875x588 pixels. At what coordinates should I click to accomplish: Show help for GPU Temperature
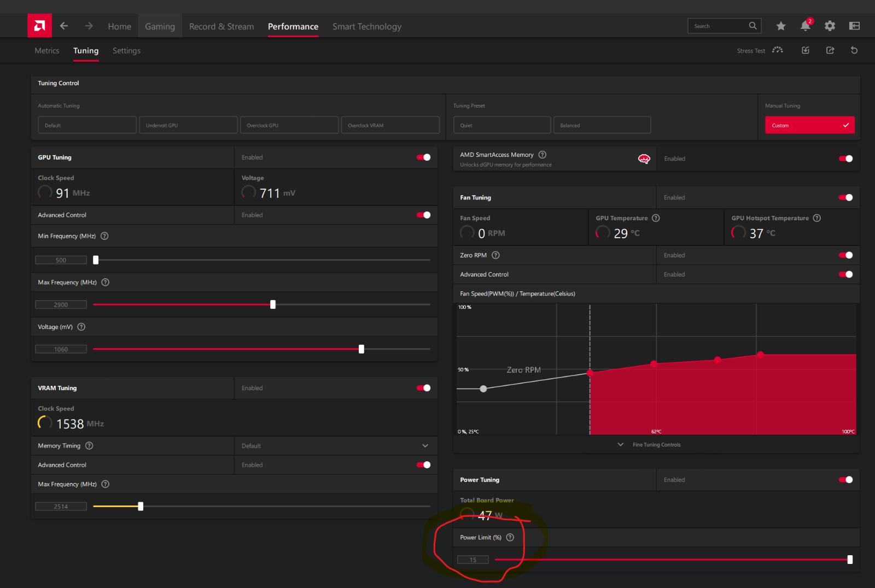(x=656, y=218)
